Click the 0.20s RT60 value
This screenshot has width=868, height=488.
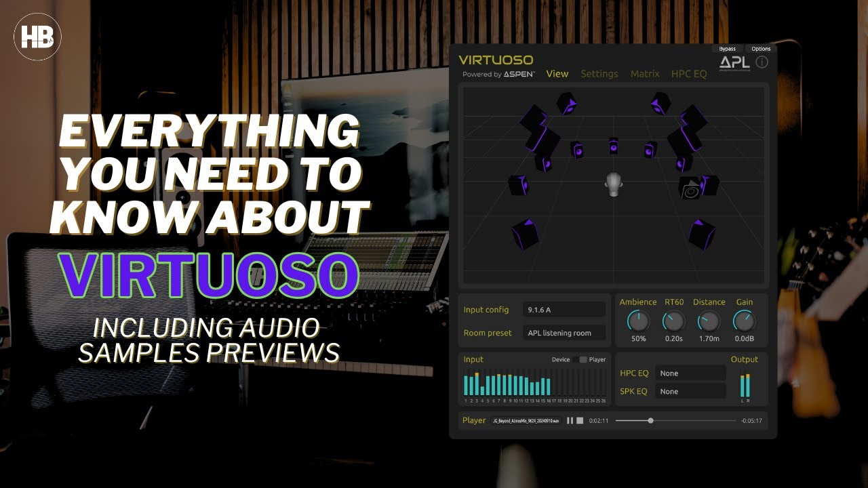coord(673,339)
